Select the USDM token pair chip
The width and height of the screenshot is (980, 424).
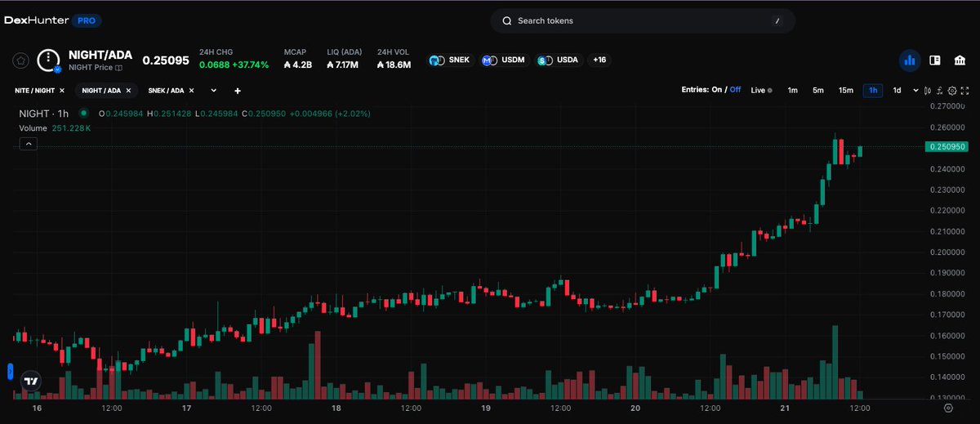[x=504, y=60]
